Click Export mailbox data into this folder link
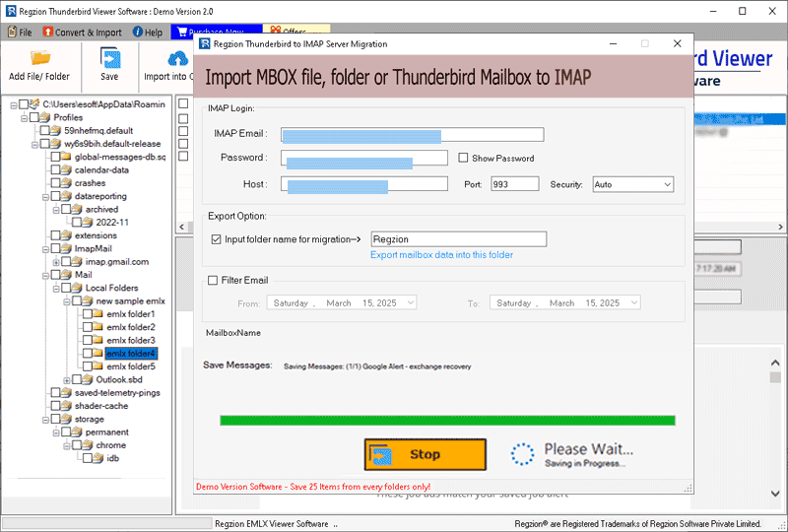The width and height of the screenshot is (788, 532). [x=441, y=255]
